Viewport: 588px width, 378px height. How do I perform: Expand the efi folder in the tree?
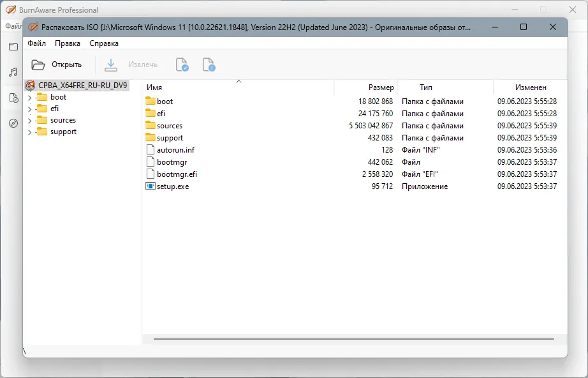29,109
